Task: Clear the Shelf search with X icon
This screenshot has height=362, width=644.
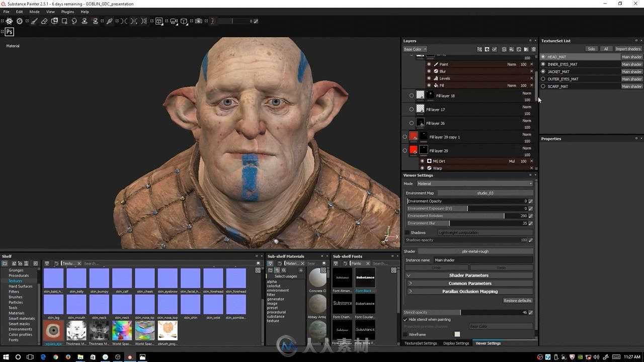Action: pos(258,263)
